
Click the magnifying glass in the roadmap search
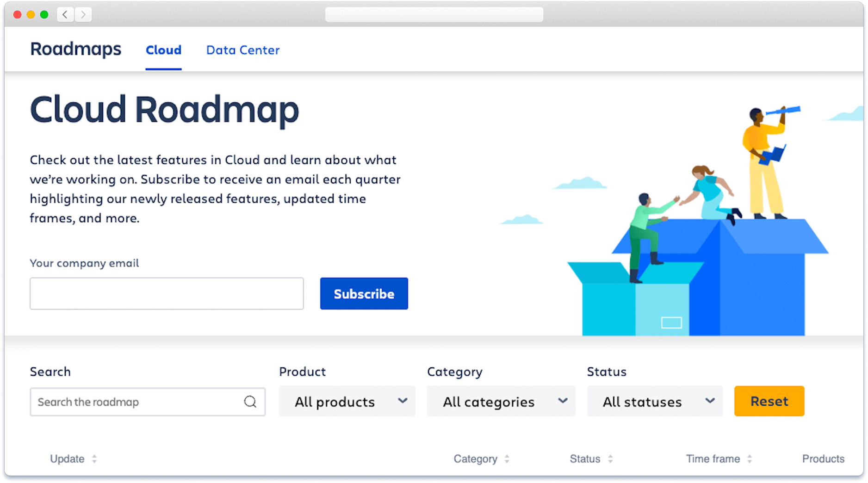pos(250,402)
